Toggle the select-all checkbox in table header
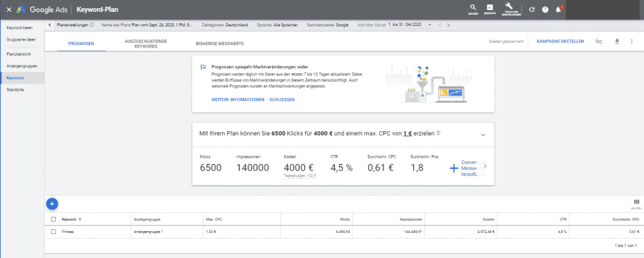644x258 pixels. tap(53, 220)
